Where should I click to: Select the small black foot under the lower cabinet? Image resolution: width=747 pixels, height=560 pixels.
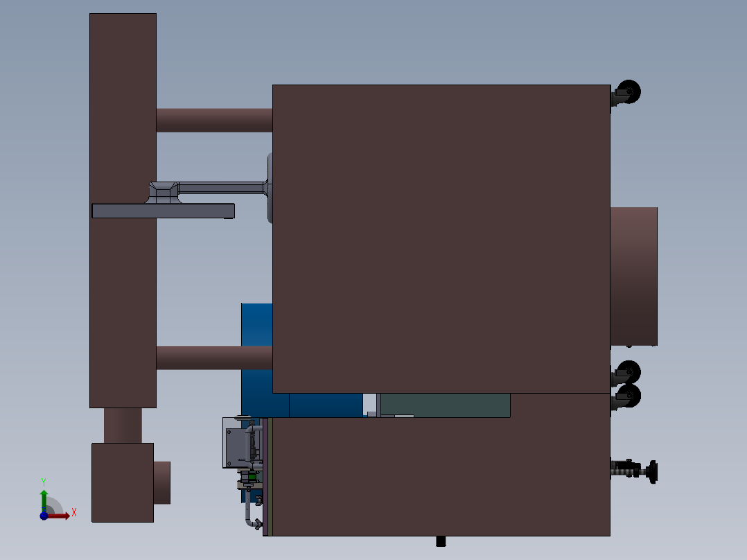pyautogui.click(x=441, y=541)
